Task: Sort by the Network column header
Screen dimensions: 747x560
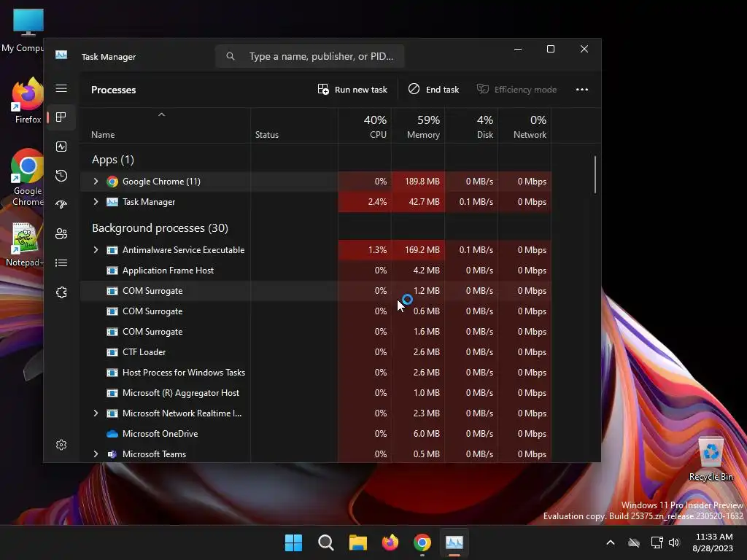Action: (525, 126)
